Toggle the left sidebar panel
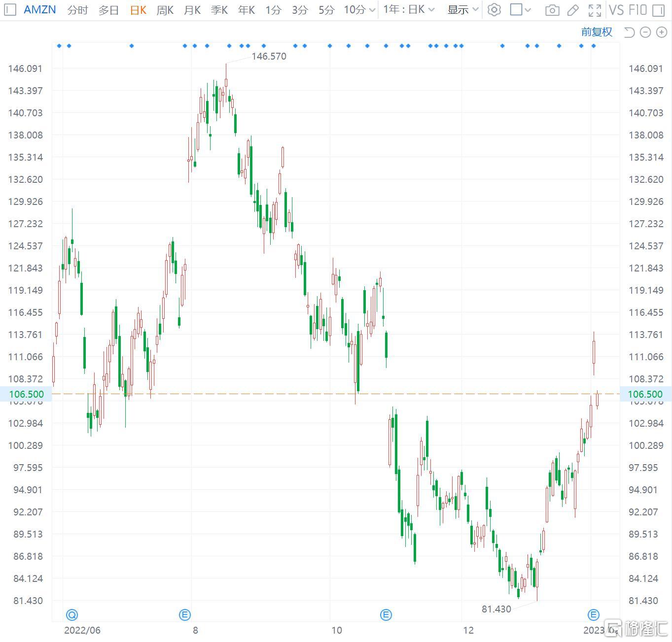 (10, 10)
